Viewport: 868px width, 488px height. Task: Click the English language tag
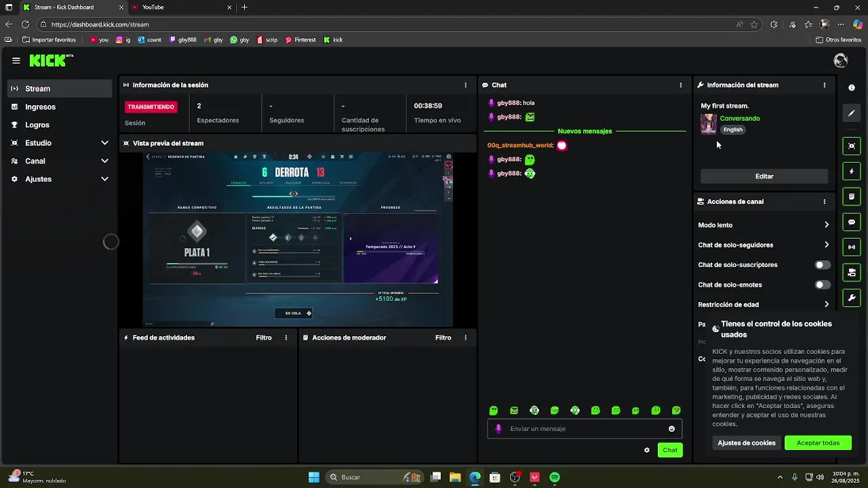click(733, 129)
